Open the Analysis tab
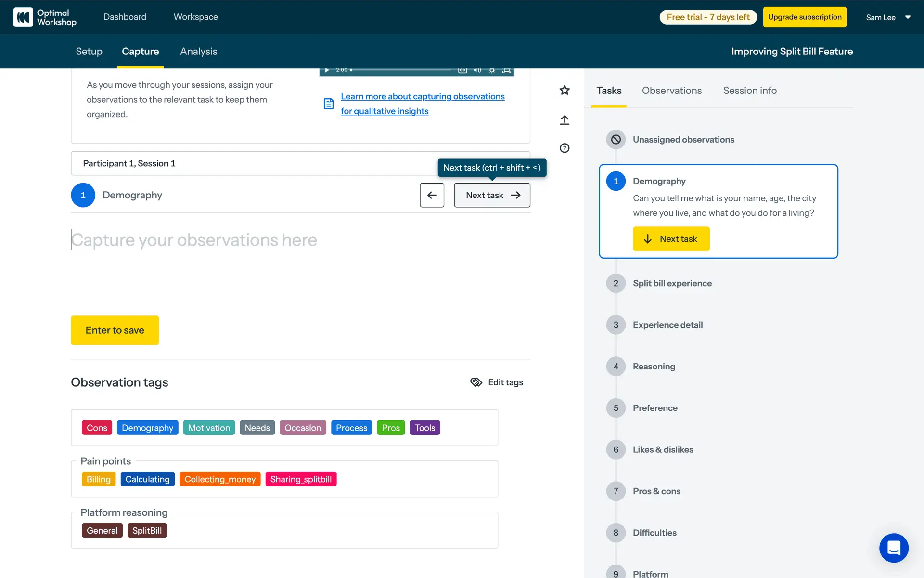This screenshot has height=578, width=924. click(198, 52)
